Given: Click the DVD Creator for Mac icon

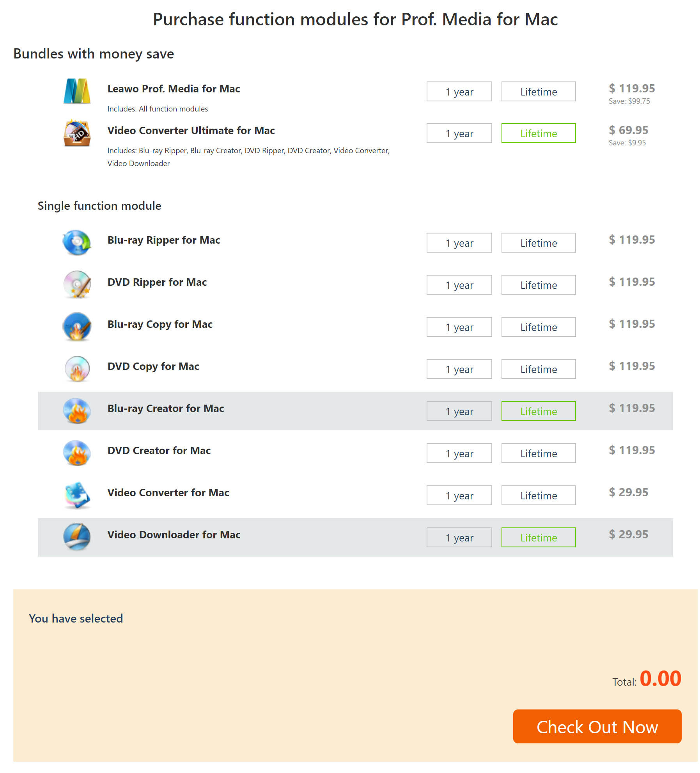Looking at the screenshot, I should click(x=77, y=453).
